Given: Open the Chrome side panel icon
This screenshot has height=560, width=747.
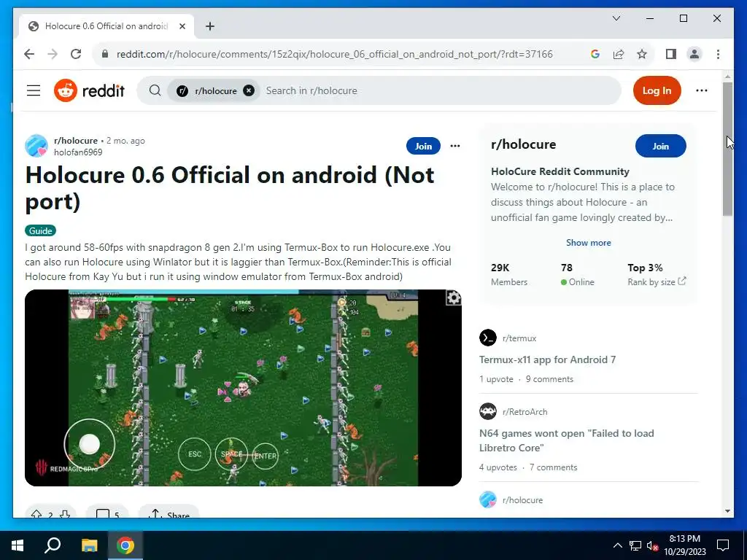Looking at the screenshot, I should [x=671, y=54].
